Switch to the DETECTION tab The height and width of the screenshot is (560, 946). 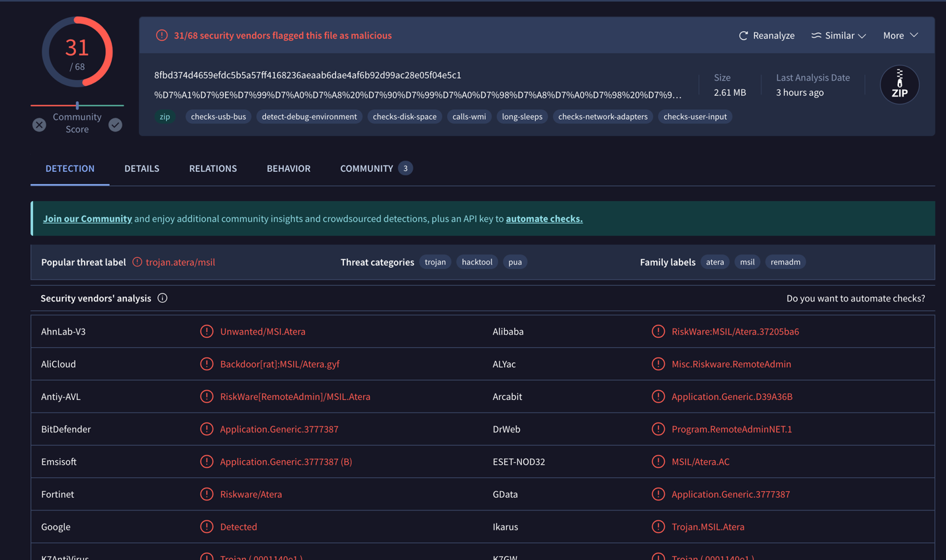[70, 169]
